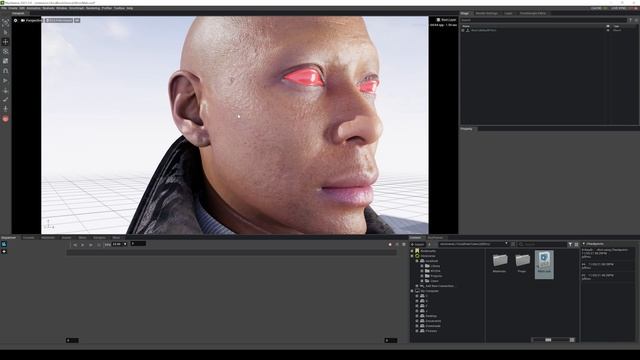Image resolution: width=640 pixels, height=360 pixels.
Task: Click Add New Connection in Content tree
Action: click(x=439, y=286)
